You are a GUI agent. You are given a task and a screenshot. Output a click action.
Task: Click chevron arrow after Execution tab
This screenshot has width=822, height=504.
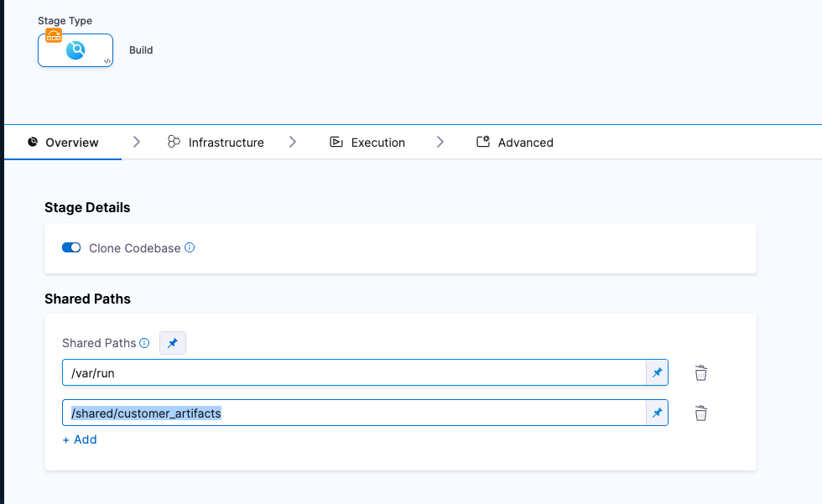[x=440, y=143]
